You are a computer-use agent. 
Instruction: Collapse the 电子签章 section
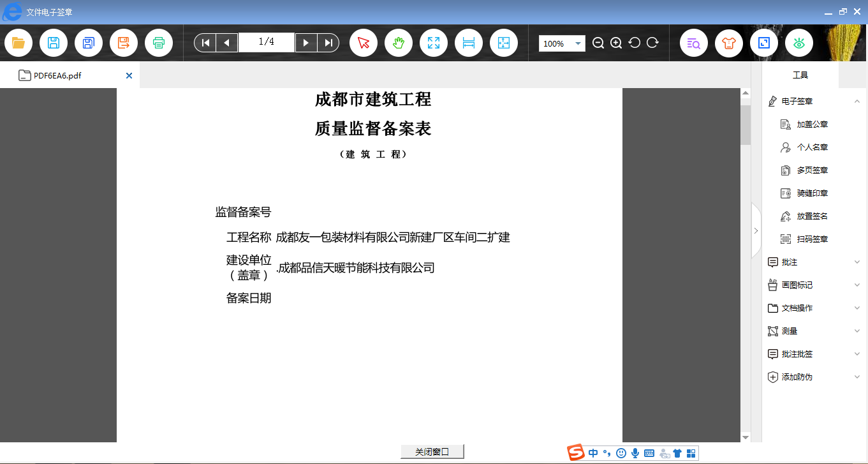857,101
